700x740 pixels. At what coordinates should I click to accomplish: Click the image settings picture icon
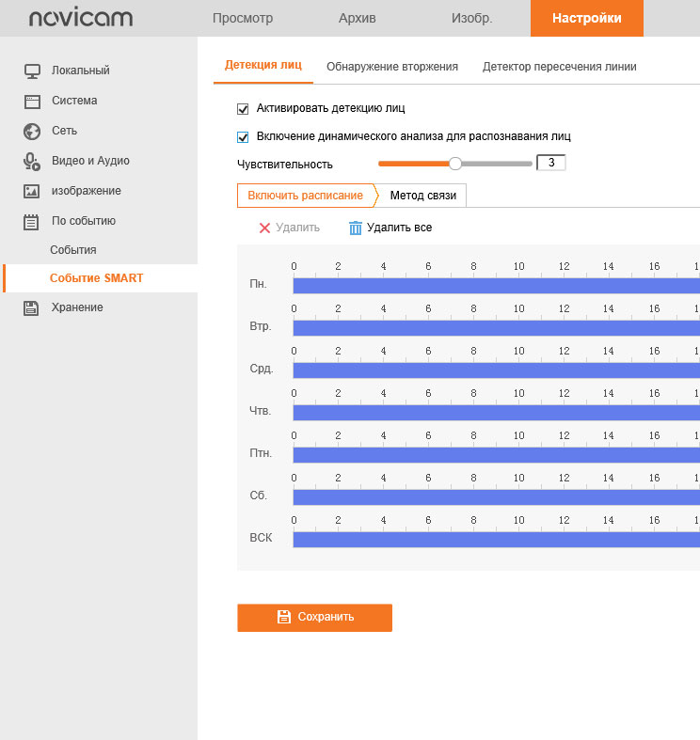[x=32, y=191]
